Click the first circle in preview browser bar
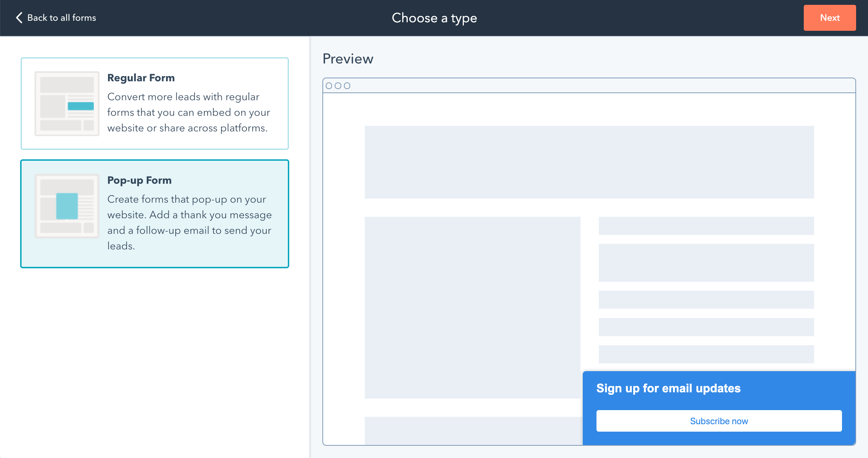The width and height of the screenshot is (868, 458). [x=329, y=86]
